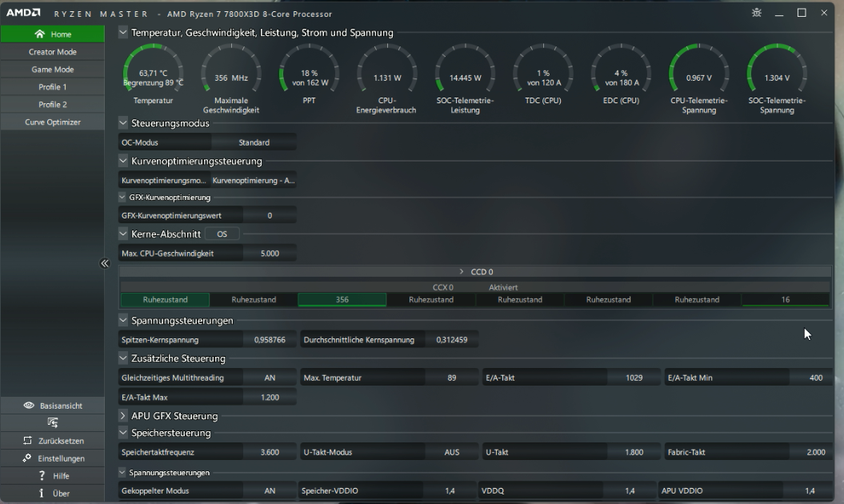Click the Speichertaktfrequenz value 3.600
This screenshot has width=844, height=504.
click(270, 452)
